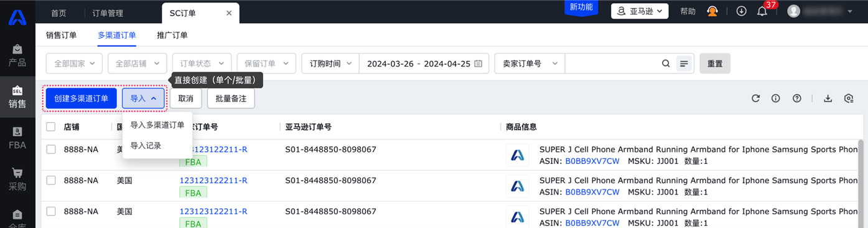Image resolution: width=868 pixels, height=228 pixels.
Task: Select the SC订单 tab
Action: [183, 13]
